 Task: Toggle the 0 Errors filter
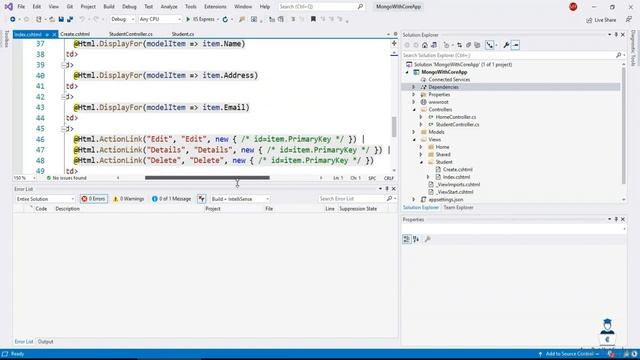pyautogui.click(x=94, y=199)
